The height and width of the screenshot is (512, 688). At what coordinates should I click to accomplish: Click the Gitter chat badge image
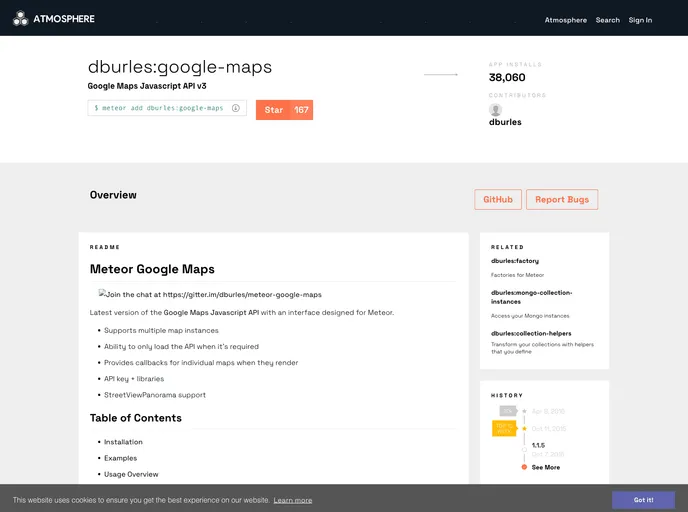point(210,295)
